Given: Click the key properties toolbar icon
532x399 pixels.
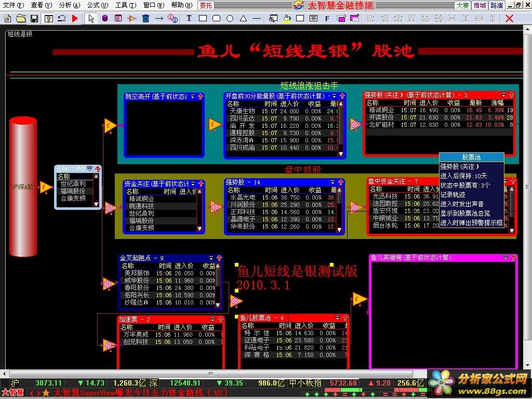Looking at the screenshot, I should click(48, 18).
